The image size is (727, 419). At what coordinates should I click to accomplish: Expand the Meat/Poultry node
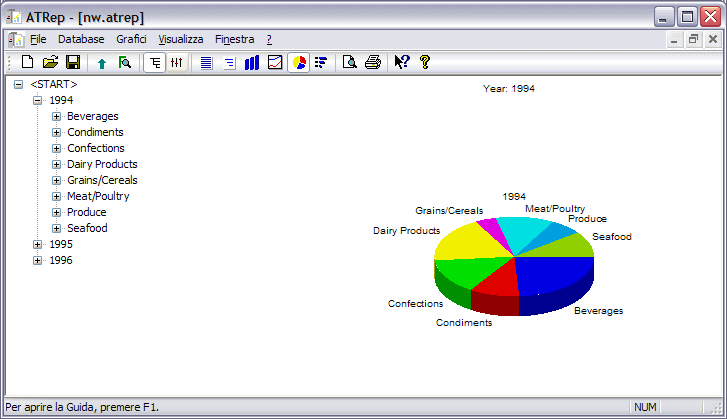point(57,197)
